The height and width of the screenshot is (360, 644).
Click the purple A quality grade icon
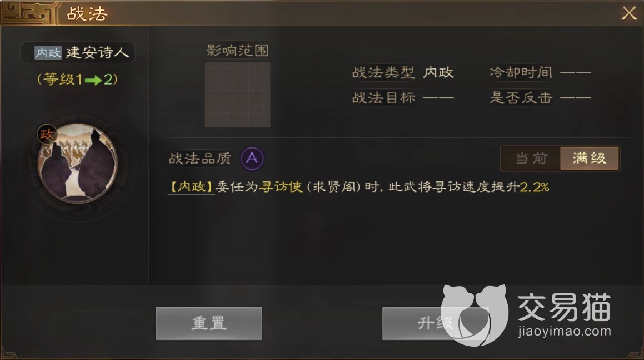point(252,159)
